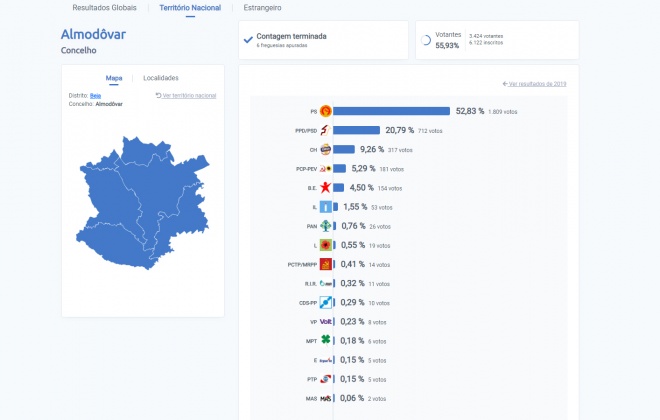Click the CH party logo icon
The image size is (660, 420).
pyautogui.click(x=325, y=149)
